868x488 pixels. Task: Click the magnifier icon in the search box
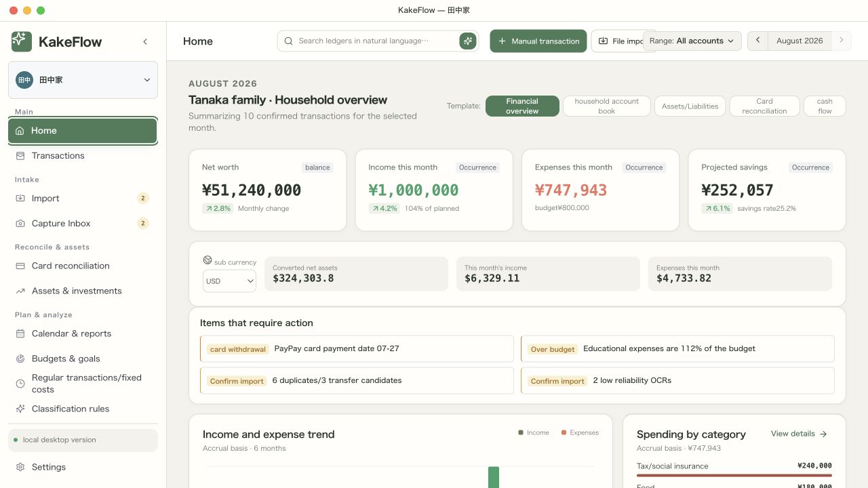(x=289, y=41)
